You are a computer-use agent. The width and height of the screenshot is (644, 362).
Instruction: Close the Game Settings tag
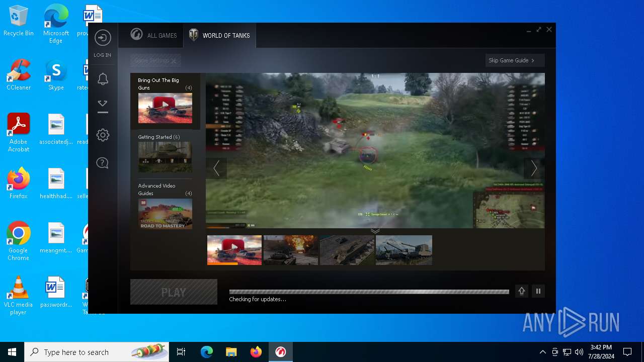coord(174,61)
